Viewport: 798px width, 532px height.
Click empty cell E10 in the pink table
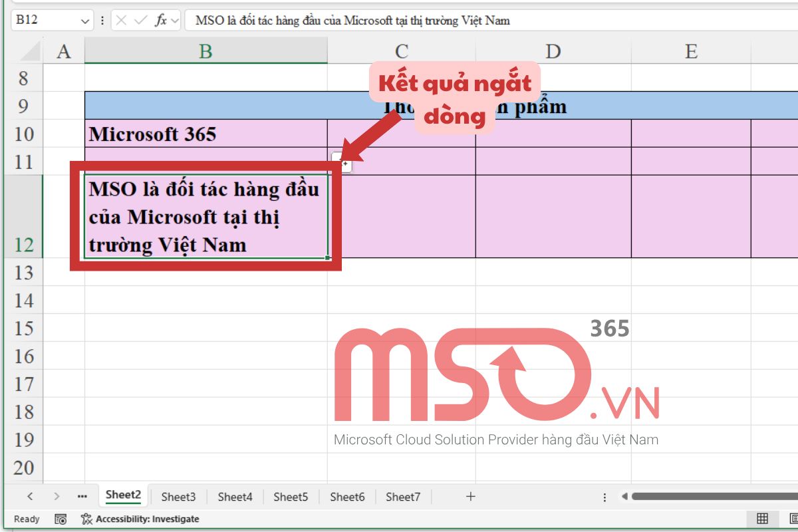click(691, 134)
